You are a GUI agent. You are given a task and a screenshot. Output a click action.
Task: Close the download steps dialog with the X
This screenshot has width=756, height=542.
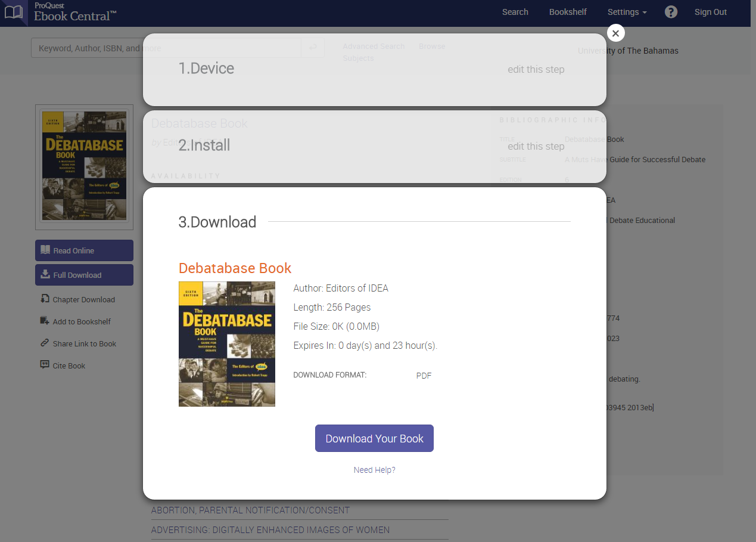615,33
